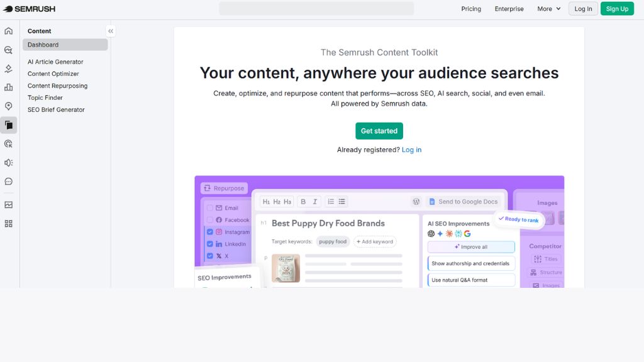Open Content Optimizer
The width and height of the screenshot is (644, 362).
coord(53,74)
